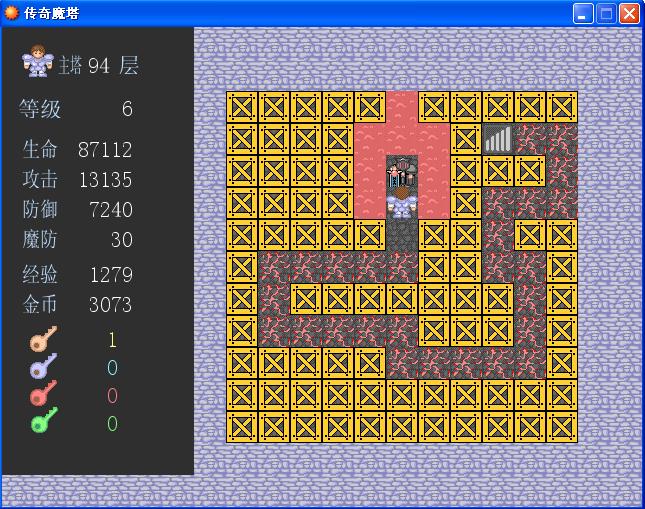
Task: Click the magic defense value 30
Action: [122, 240]
